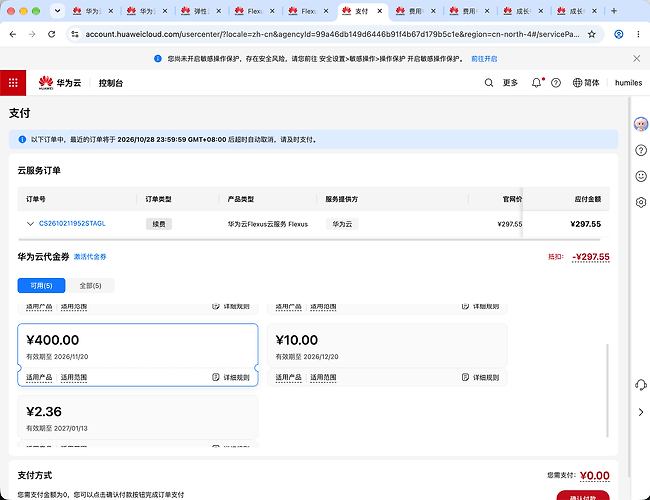Open the Chrome three-dot menu
Image resolution: width=650 pixels, height=500 pixels.
point(638,34)
